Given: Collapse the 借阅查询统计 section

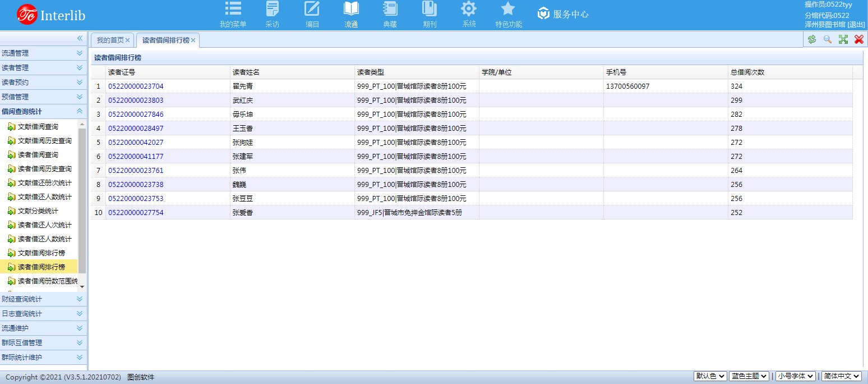Looking at the screenshot, I should (42, 111).
